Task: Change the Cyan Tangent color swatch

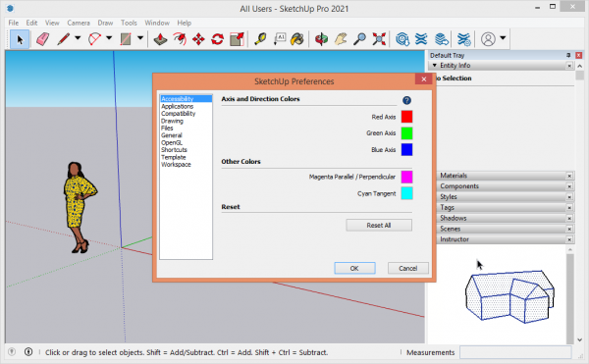Action: pyautogui.click(x=406, y=193)
